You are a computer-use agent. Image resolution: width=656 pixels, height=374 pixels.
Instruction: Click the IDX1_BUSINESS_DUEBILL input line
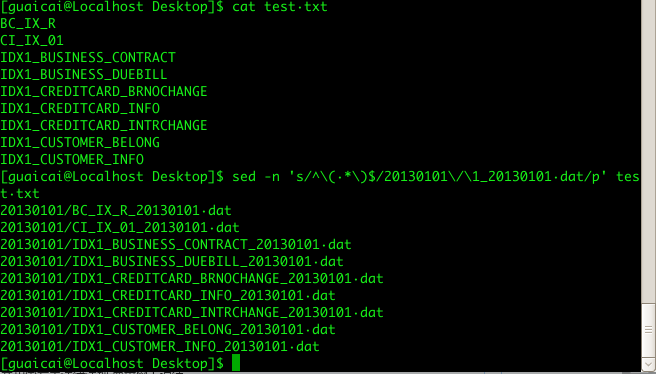(84, 75)
